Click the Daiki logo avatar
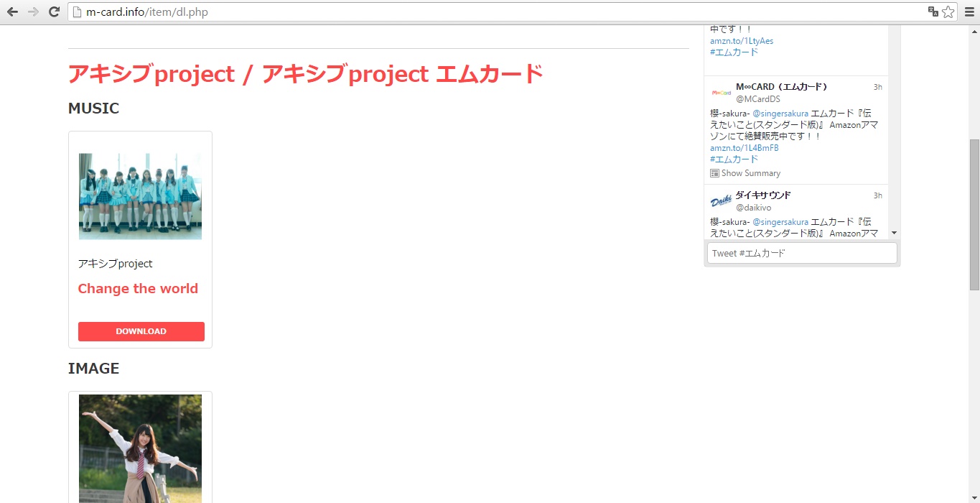Viewport: 980px width, 503px height. point(721,201)
